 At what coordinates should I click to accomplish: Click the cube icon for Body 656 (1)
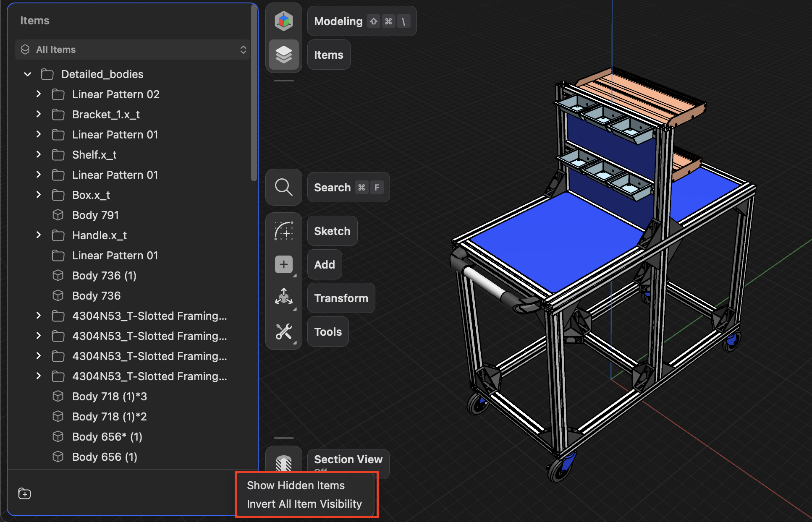(58, 457)
